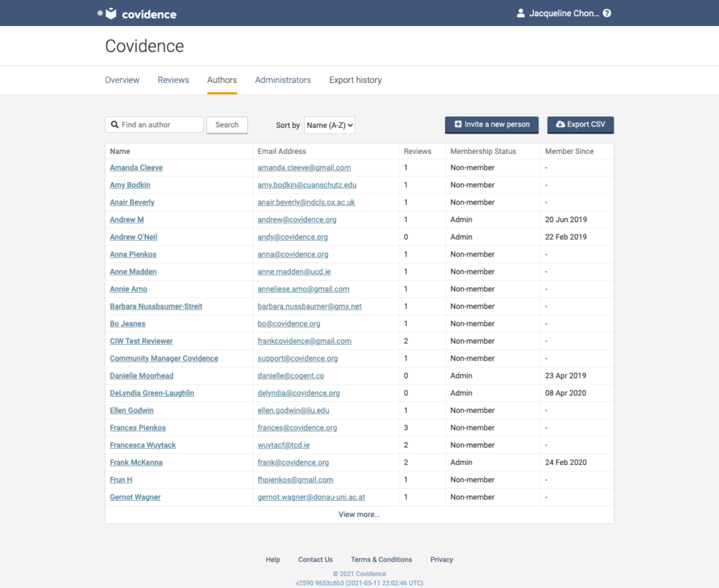The image size is (719, 588).
Task: Switch to the Overview tab
Action: click(x=122, y=80)
